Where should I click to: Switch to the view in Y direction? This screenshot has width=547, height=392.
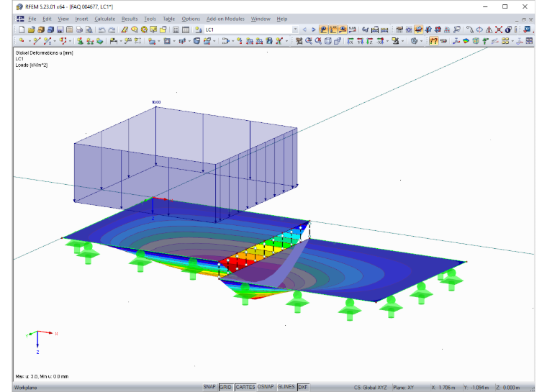360,41
